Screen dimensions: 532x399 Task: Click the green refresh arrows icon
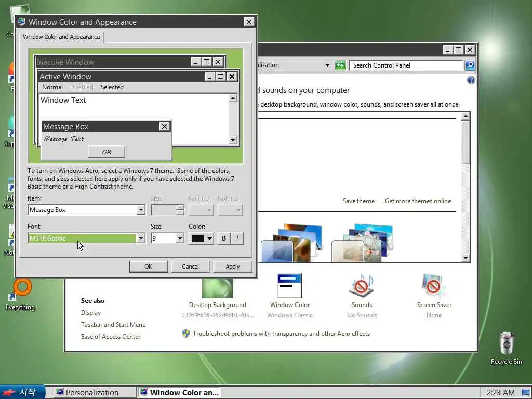coord(340,65)
